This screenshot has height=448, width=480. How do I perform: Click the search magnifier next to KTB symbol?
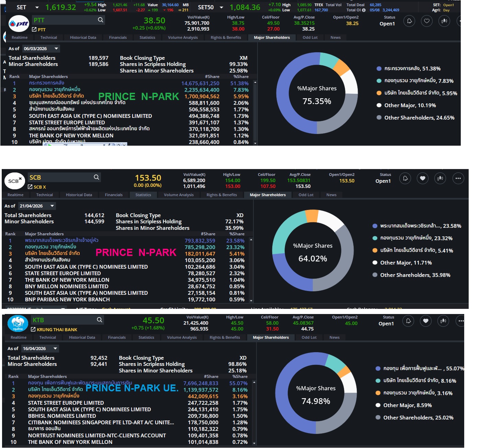pyautogui.click(x=100, y=320)
